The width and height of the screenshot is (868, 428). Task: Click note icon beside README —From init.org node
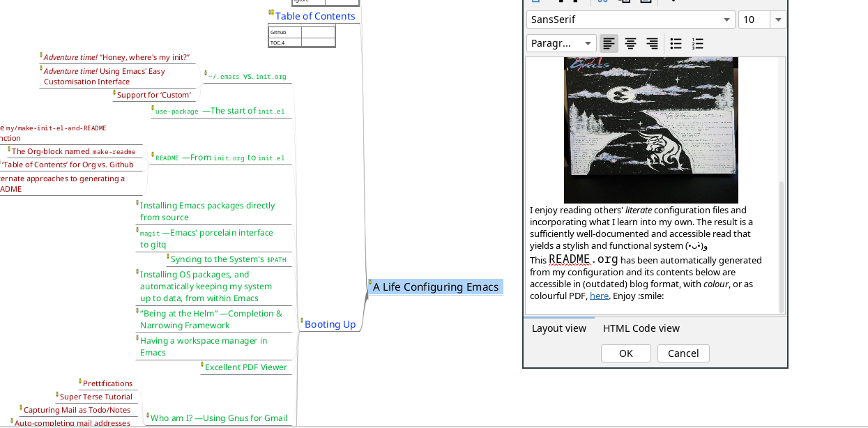[x=153, y=155]
